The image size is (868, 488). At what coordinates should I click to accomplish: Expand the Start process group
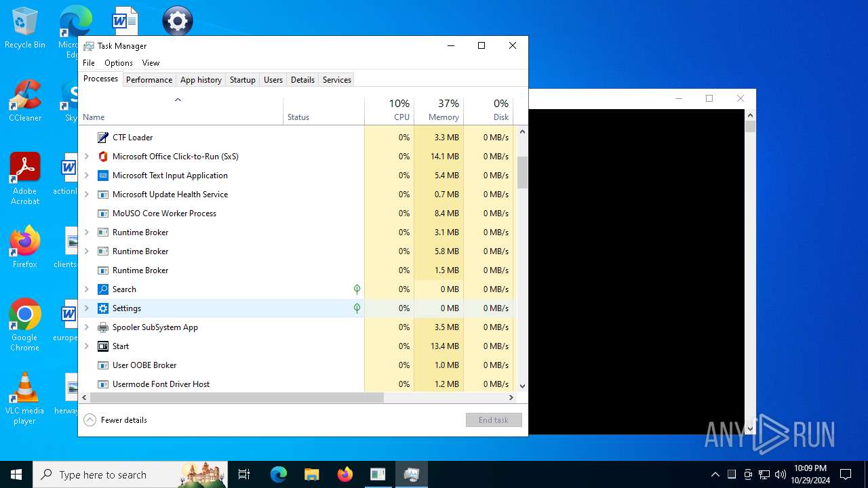pyautogui.click(x=86, y=346)
